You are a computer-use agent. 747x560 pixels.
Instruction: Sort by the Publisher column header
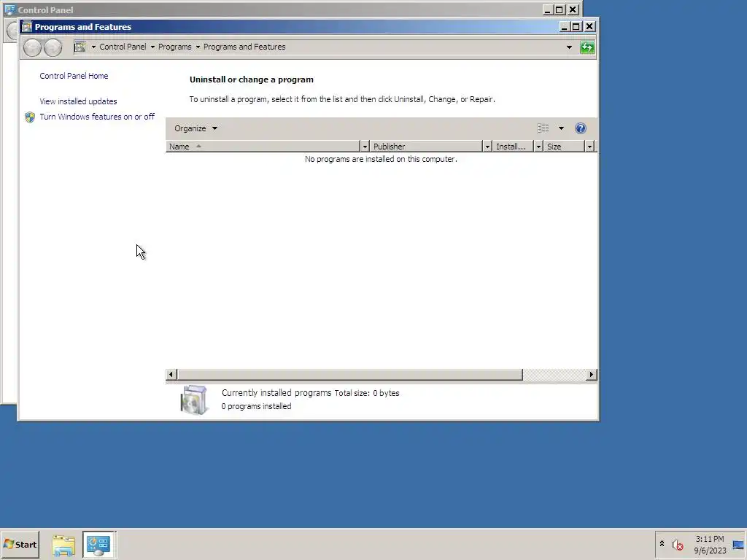[426, 147]
